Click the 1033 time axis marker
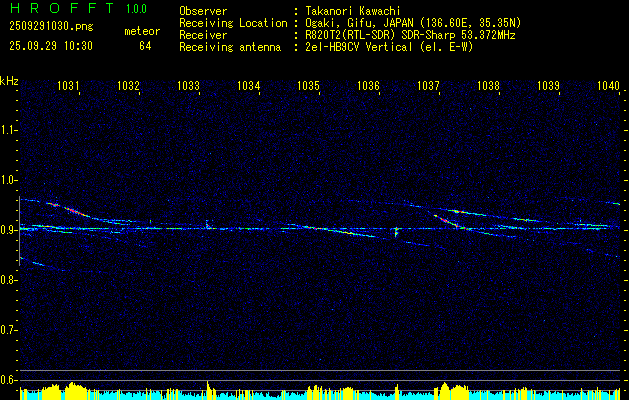Image resolution: width=629 pixels, height=400 pixels. [x=189, y=85]
